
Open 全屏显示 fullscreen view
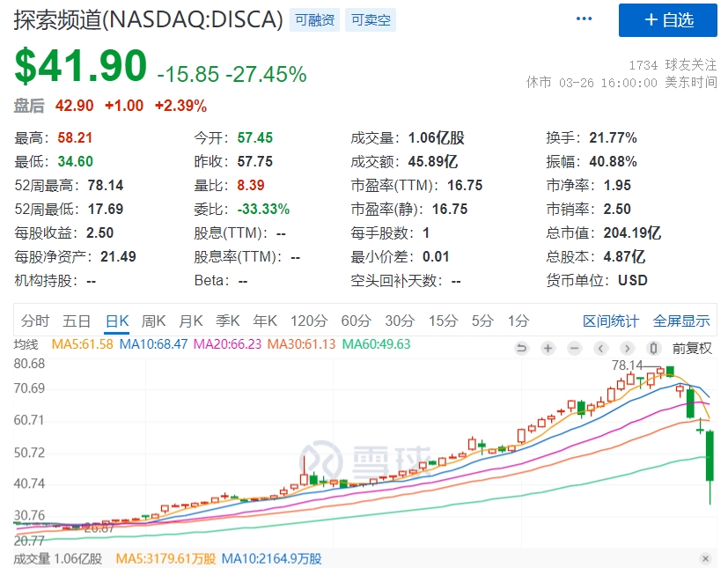[x=681, y=321]
